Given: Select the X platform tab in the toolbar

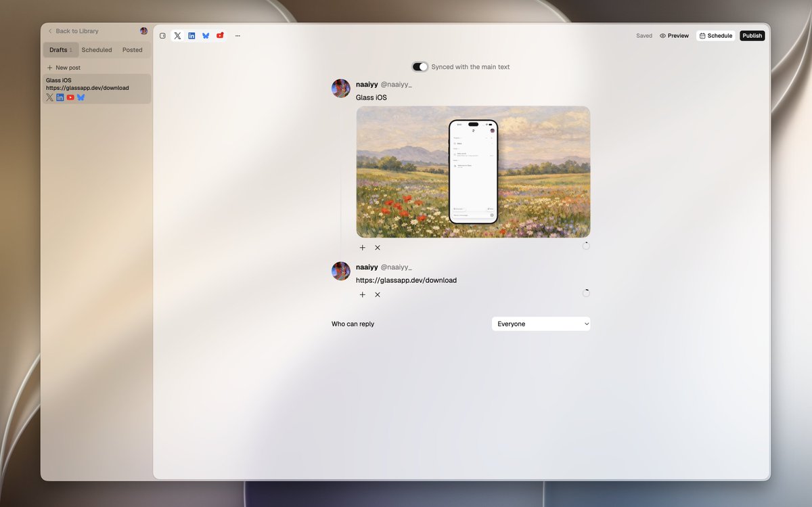Looking at the screenshot, I should click(x=177, y=36).
